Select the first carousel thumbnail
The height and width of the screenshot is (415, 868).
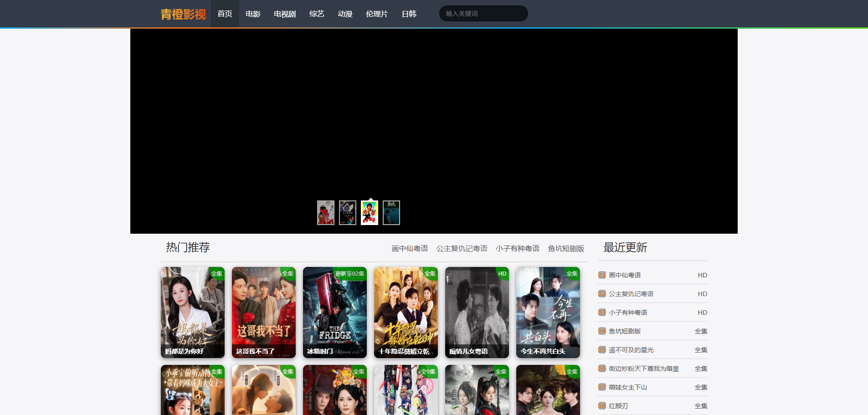pos(325,213)
